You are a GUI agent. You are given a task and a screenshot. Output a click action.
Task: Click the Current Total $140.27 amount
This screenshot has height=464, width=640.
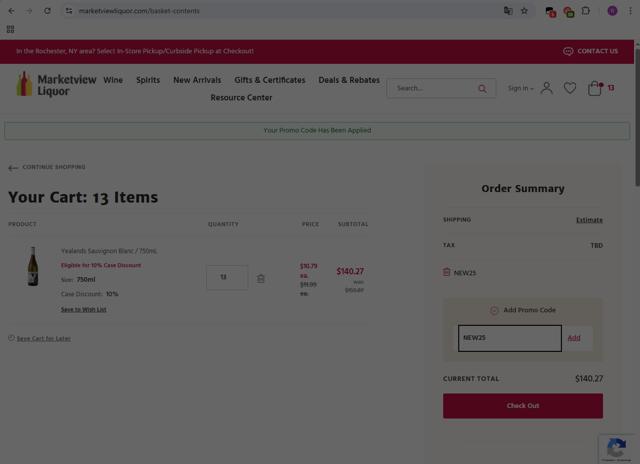(589, 379)
